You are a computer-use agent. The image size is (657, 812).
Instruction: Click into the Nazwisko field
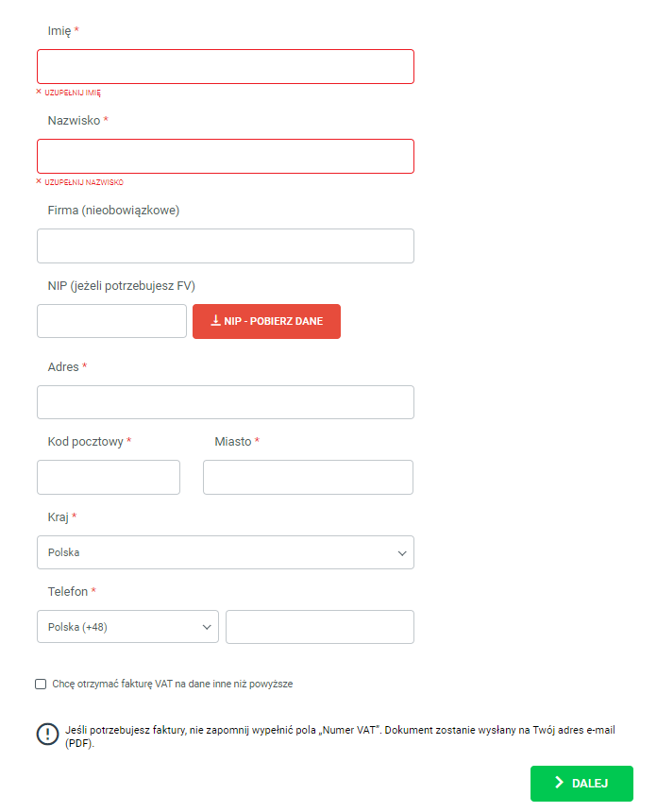(x=225, y=157)
